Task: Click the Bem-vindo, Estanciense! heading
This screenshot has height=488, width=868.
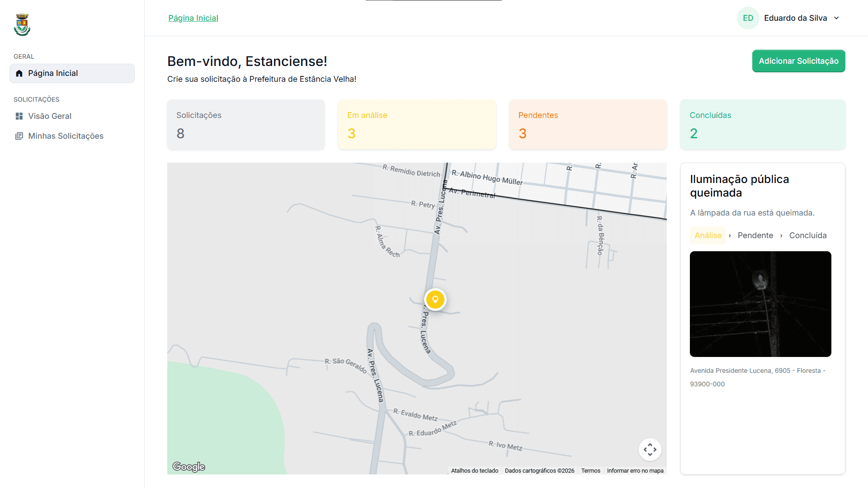Action: 247,61
